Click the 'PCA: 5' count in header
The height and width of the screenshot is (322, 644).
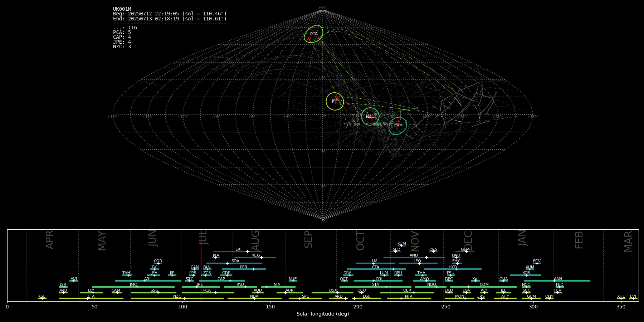pyautogui.click(x=122, y=33)
